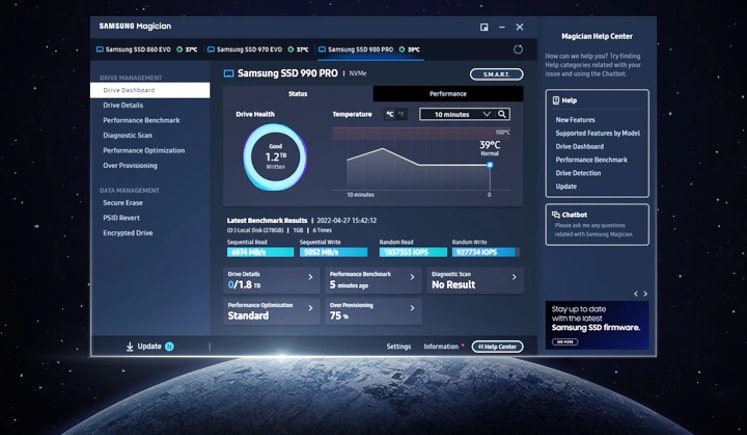747x435 pixels.
Task: Click the benchmark date 2022-04-27 15:42:12
Action: coord(347,221)
